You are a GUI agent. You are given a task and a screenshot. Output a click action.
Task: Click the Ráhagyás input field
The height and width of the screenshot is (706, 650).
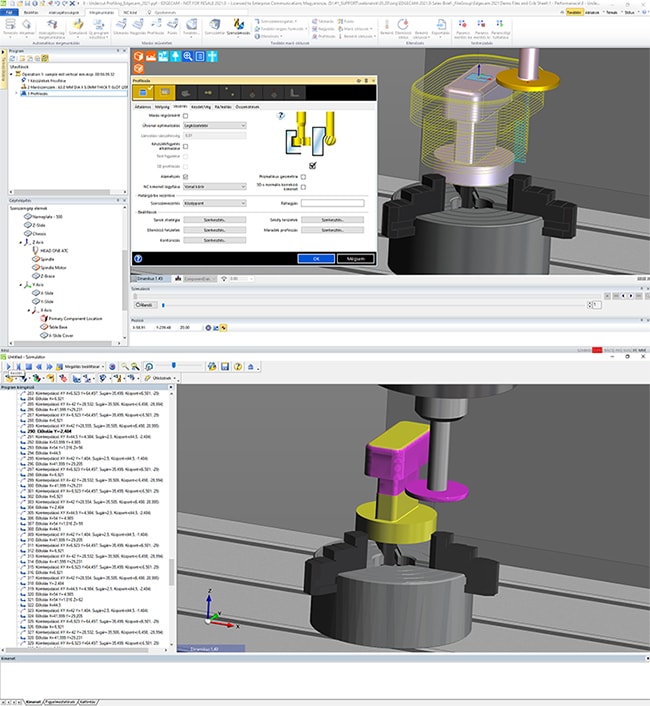[x=332, y=204]
